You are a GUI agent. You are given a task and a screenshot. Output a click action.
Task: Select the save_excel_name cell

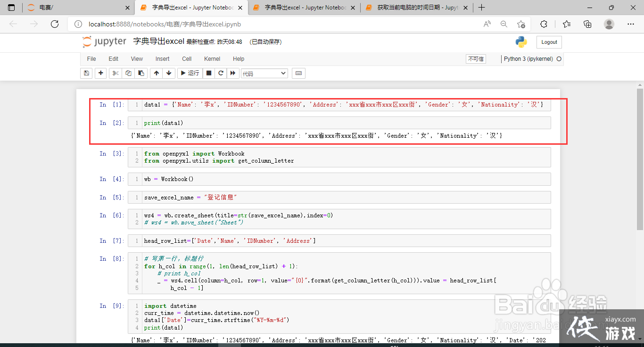pyautogui.click(x=339, y=197)
